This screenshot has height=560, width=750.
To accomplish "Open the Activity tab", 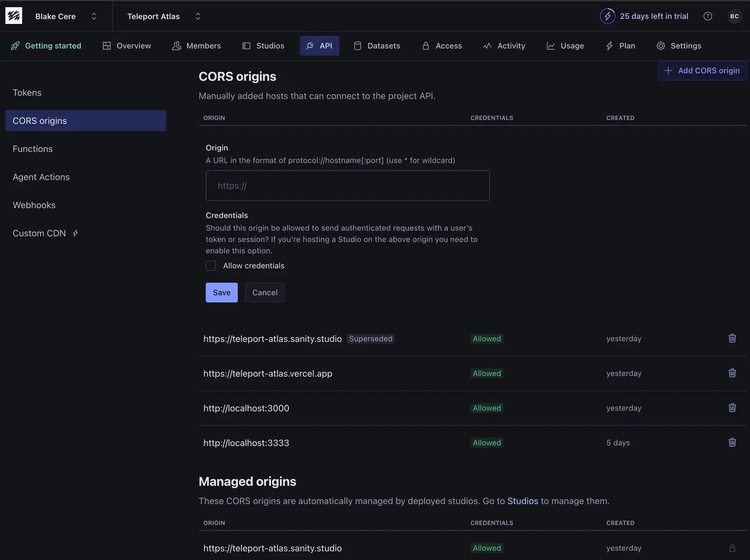I will (x=504, y=46).
